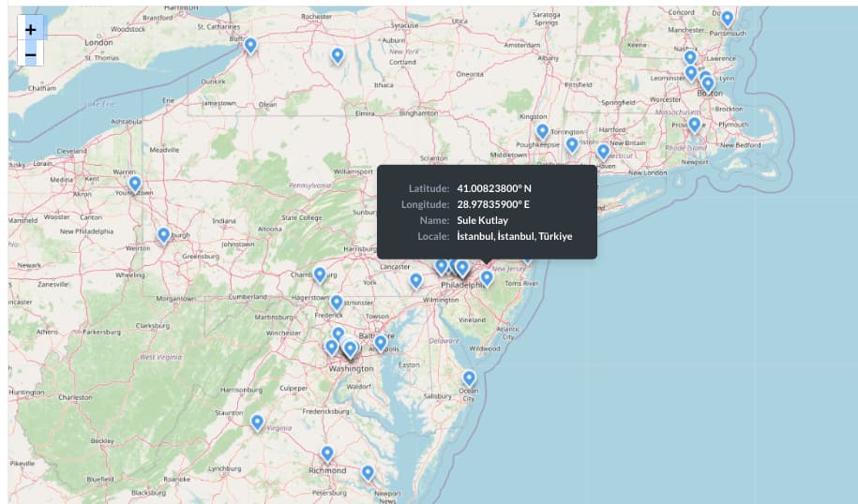This screenshot has height=504, width=858.
Task: Select the pin at Youngstown
Action: tap(135, 184)
